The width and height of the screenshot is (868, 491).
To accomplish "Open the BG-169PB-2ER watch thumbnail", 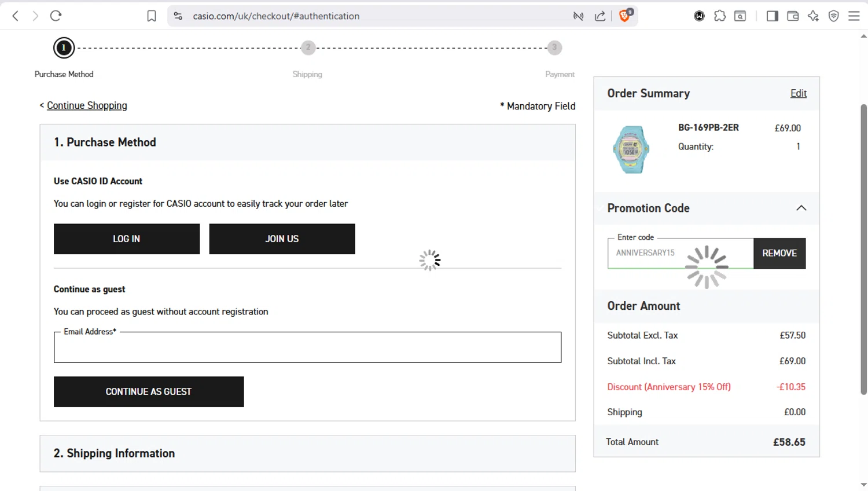I will pos(631,149).
